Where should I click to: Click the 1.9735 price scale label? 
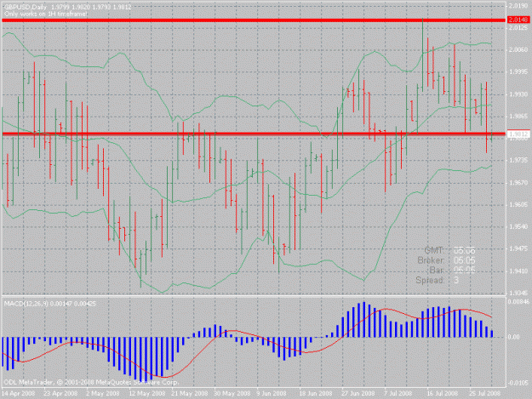coord(518,161)
